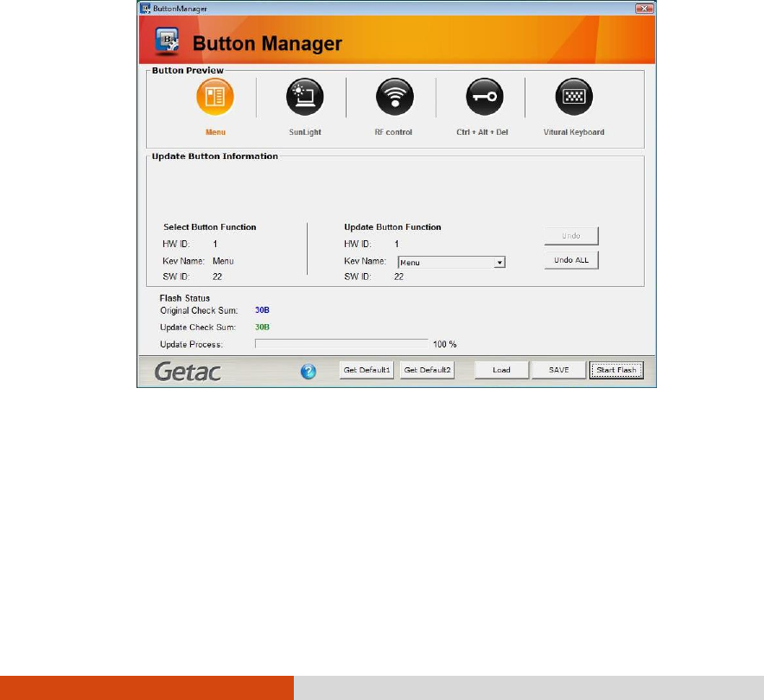The width and height of the screenshot is (764, 700).
Task: Click the blue Original Check Sum value 30B
Action: tap(262, 310)
